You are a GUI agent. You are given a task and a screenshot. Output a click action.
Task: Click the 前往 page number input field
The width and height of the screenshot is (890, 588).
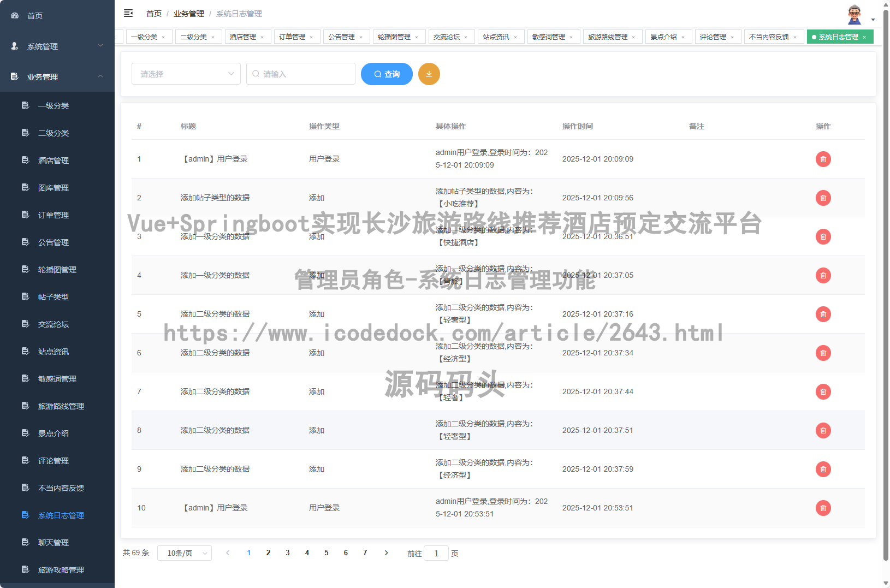436,553
